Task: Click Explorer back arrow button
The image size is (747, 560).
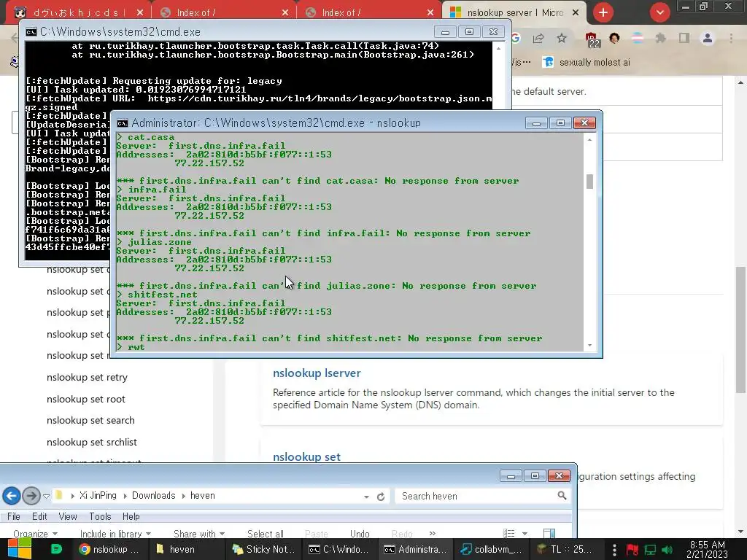Action: click(12, 496)
